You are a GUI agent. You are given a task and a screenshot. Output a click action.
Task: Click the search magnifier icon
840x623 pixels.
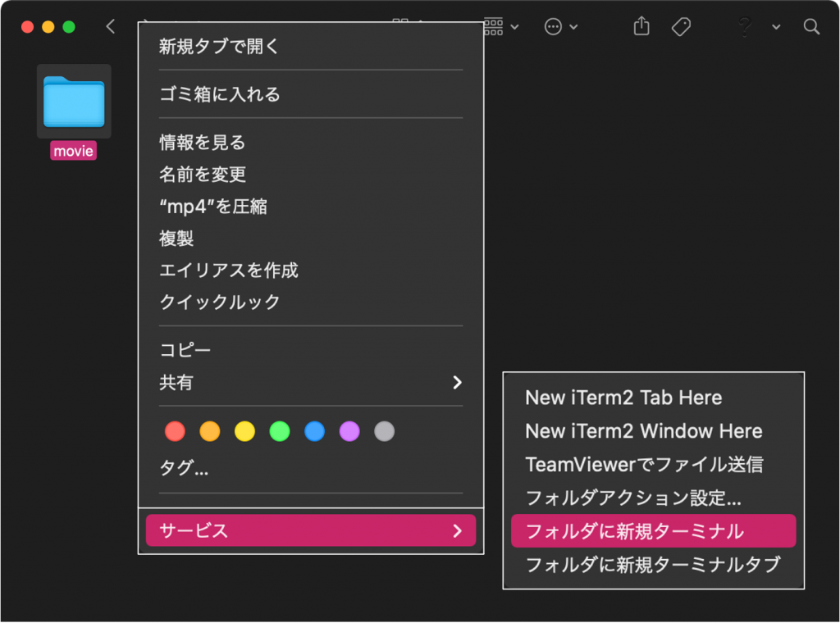pos(811,27)
